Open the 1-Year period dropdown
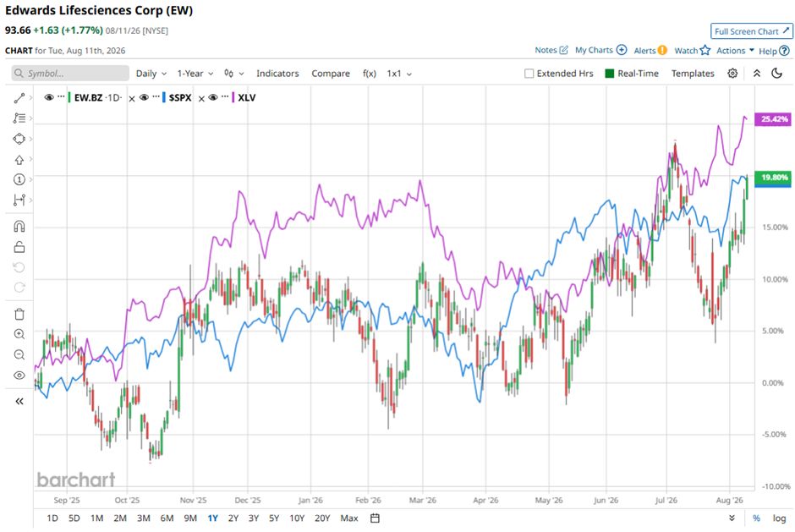The width and height of the screenshot is (795, 532). tap(195, 74)
